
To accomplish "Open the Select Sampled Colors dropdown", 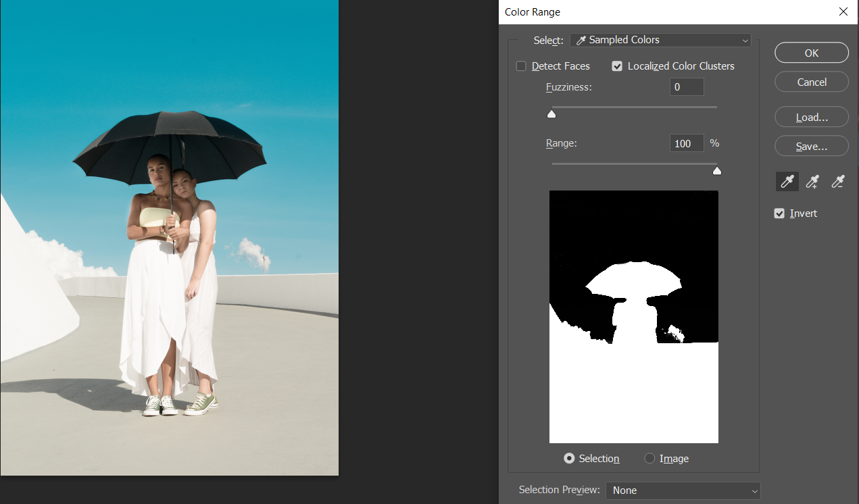I will point(660,40).
